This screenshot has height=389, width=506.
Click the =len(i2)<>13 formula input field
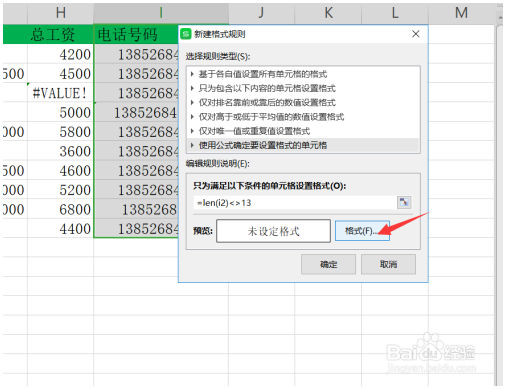pyautogui.click(x=295, y=203)
